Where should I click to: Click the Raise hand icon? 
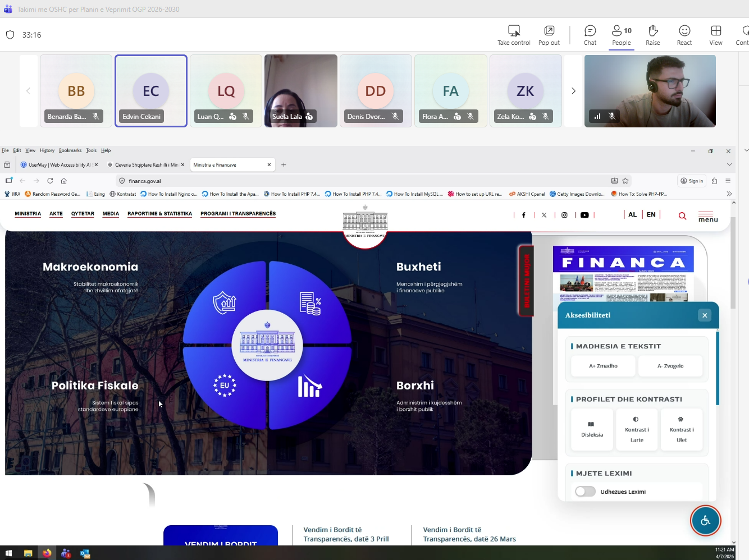point(652,31)
